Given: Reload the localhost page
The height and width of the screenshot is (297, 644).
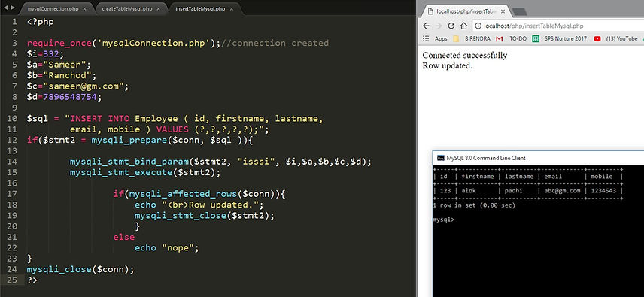Looking at the screenshot, I should tap(451, 26).
